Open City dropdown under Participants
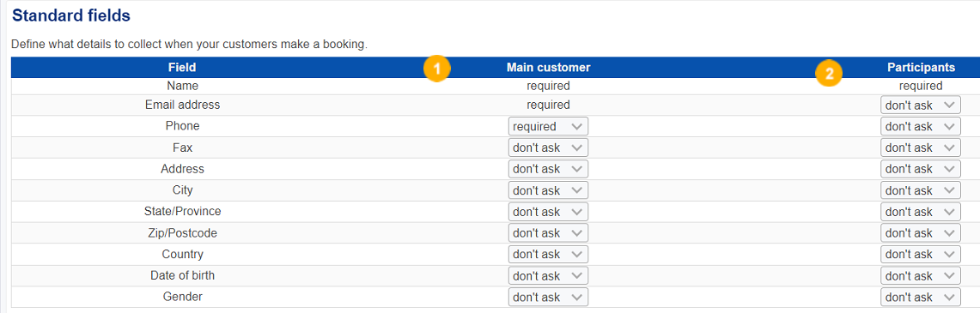 tap(921, 190)
